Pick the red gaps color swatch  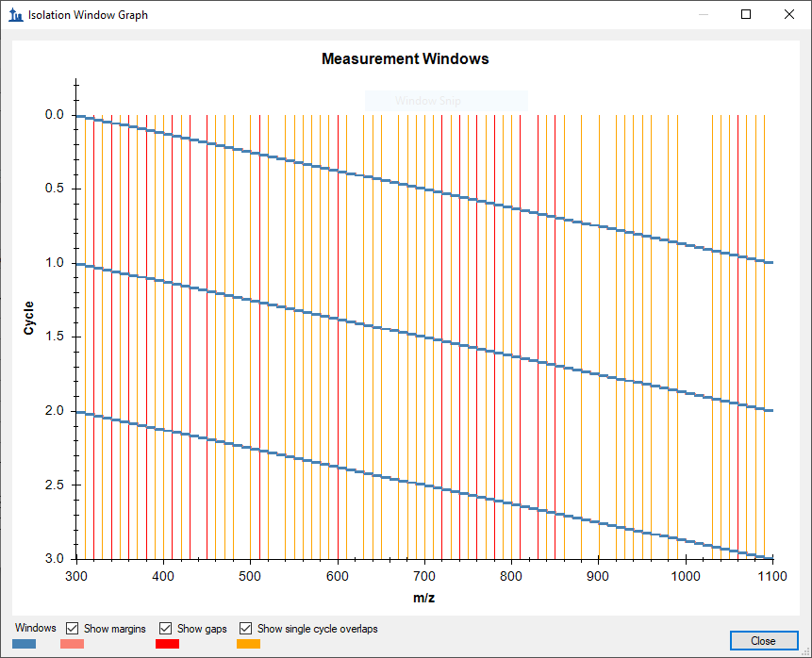tap(167, 644)
